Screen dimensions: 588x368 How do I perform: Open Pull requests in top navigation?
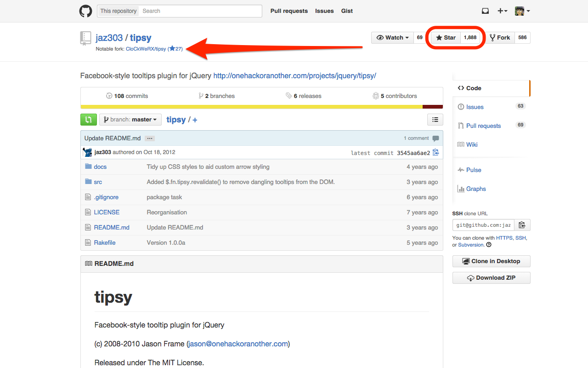289,11
